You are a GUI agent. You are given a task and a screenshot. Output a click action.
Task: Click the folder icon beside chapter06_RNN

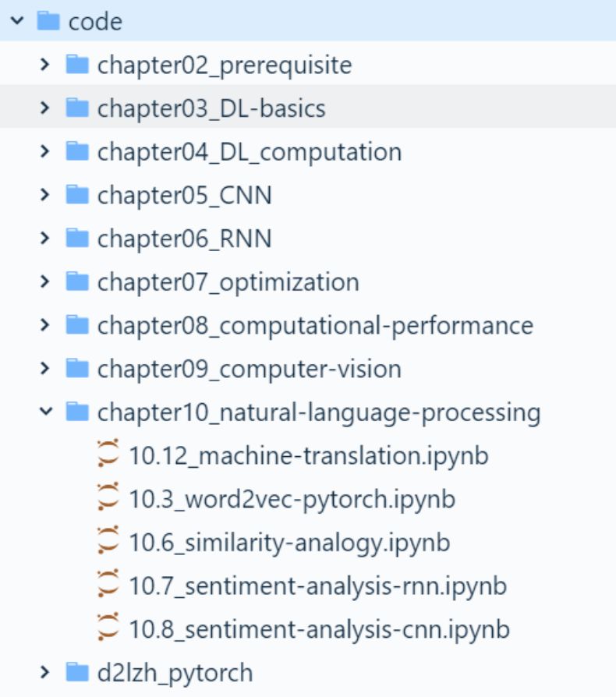(77, 238)
